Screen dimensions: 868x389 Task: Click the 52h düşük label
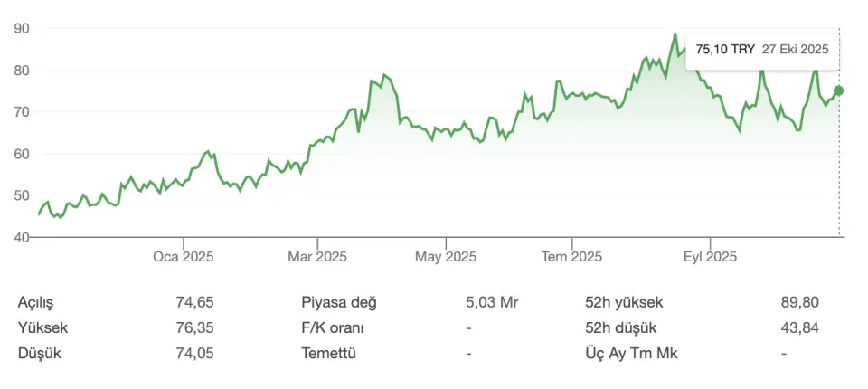point(621,327)
